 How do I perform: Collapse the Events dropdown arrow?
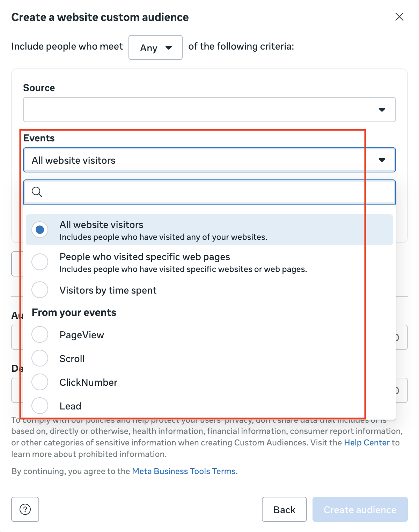coord(382,160)
